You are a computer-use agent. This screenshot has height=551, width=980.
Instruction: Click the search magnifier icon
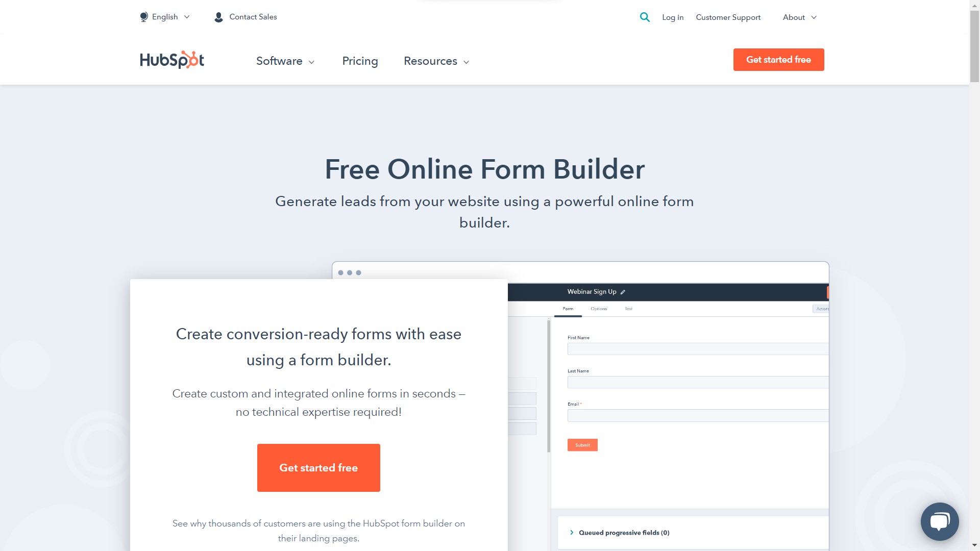tap(645, 17)
